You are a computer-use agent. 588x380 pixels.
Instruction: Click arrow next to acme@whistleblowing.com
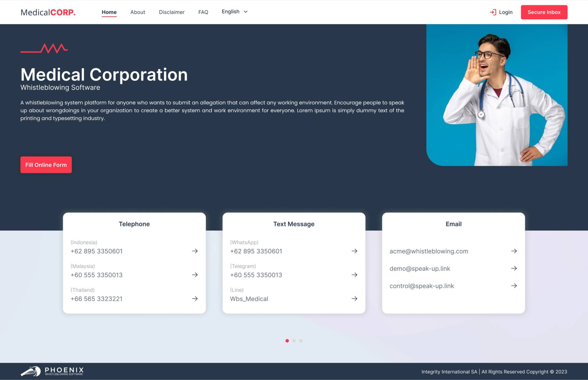[x=514, y=251]
